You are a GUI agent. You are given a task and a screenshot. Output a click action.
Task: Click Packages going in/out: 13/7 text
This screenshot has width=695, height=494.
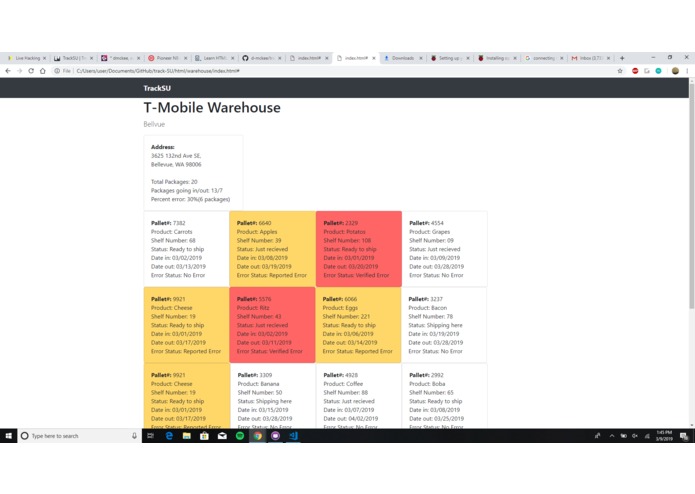click(187, 191)
